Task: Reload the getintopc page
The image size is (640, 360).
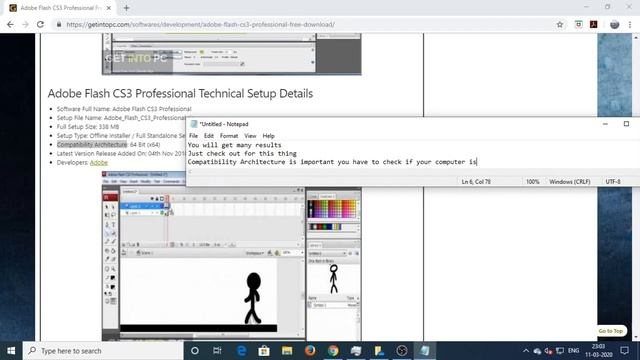Action: point(40,24)
